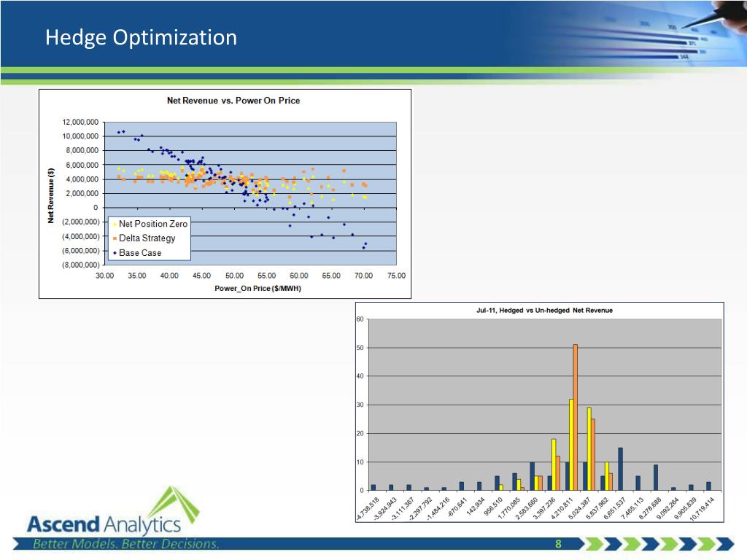Click the Ascend Analytics logo
Viewport: 747px width, 560px height.
point(113,512)
